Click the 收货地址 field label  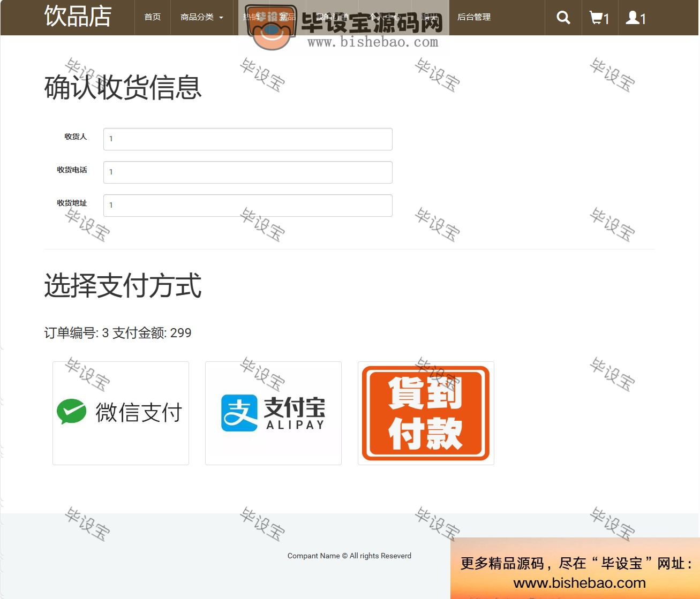(x=72, y=203)
